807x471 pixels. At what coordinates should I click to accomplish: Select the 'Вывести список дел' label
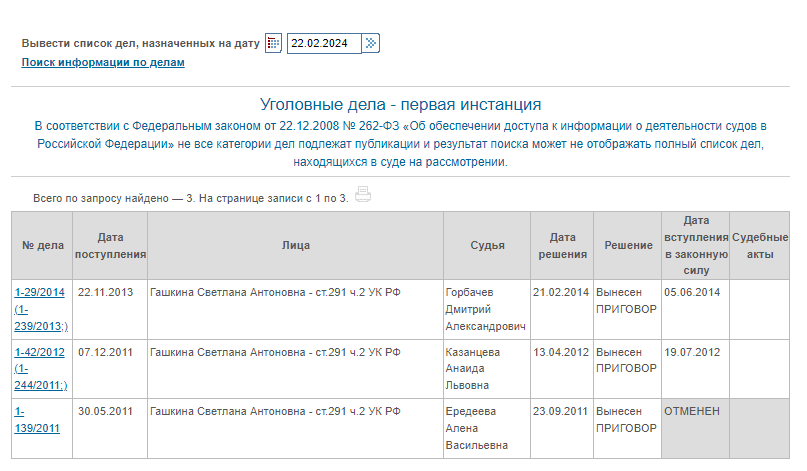point(141,43)
